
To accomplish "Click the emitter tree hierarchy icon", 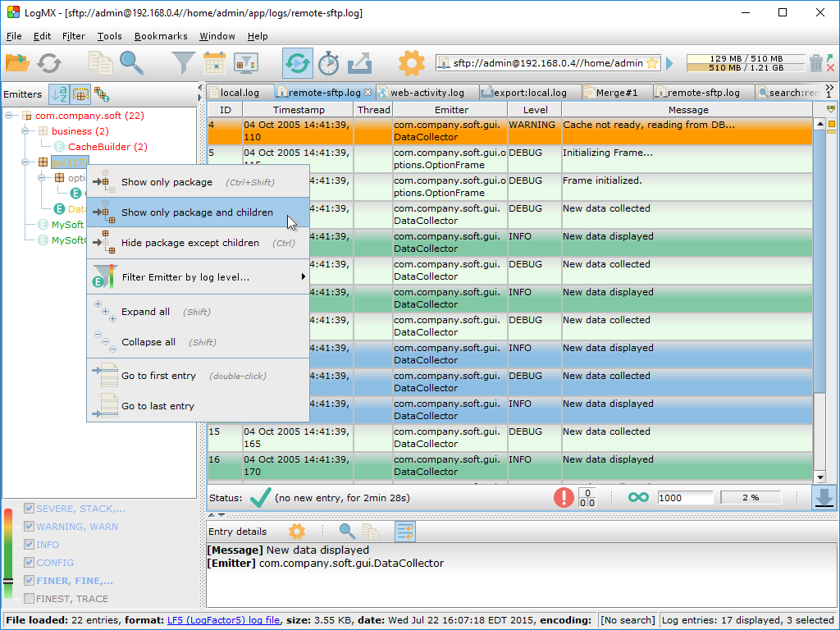I will 101,94.
